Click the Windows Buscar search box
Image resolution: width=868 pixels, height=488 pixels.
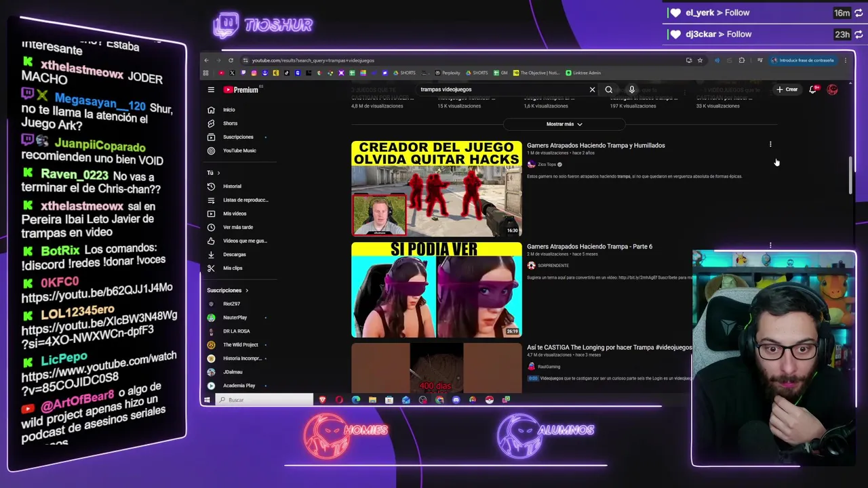tap(264, 400)
